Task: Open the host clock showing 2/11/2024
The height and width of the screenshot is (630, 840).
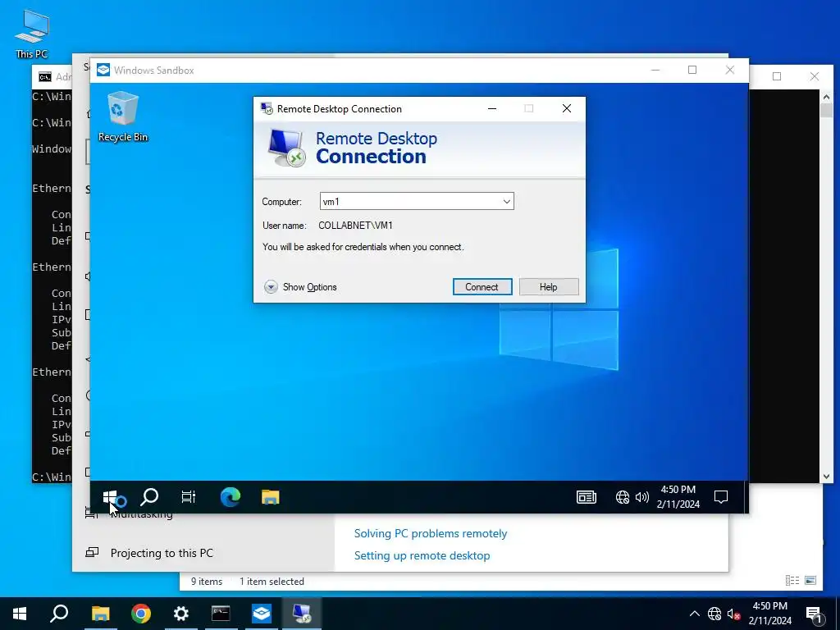Action: (x=769, y=614)
